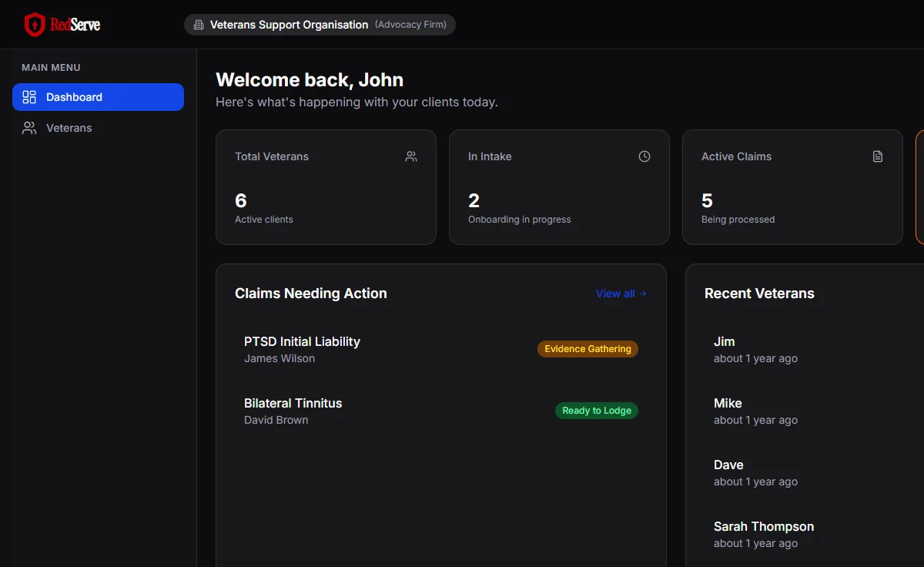Click the Evidence Gathering status badge
This screenshot has width=924, height=567.
point(588,349)
